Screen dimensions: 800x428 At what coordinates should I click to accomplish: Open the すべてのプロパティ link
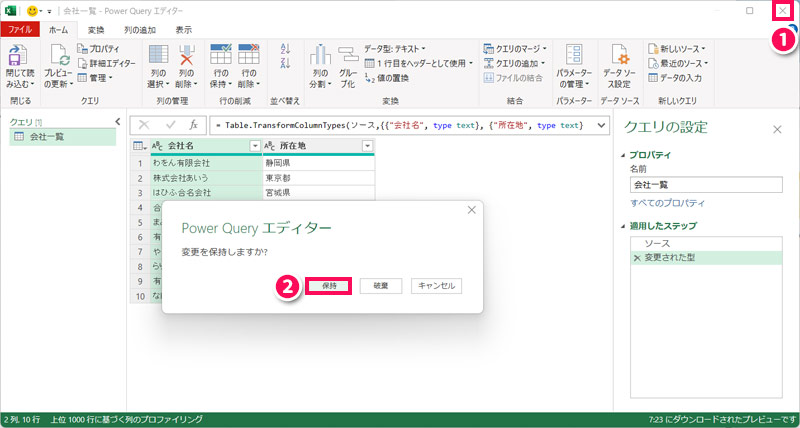(668, 203)
